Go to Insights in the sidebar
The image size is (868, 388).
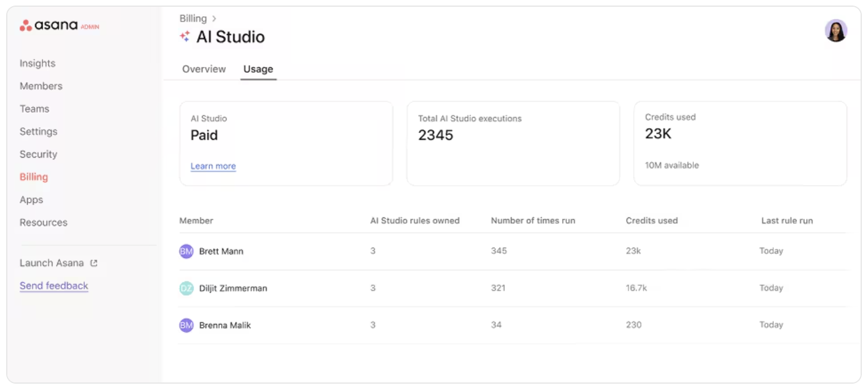(38, 63)
